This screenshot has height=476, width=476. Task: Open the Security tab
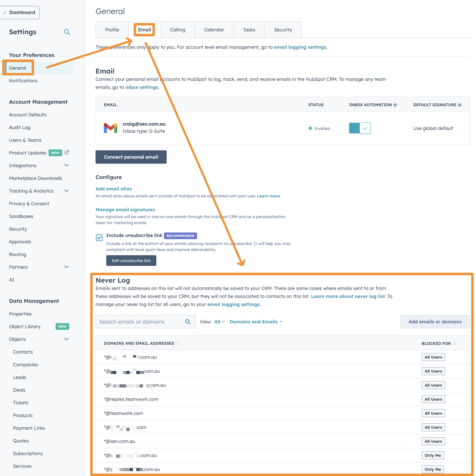pyautogui.click(x=283, y=30)
